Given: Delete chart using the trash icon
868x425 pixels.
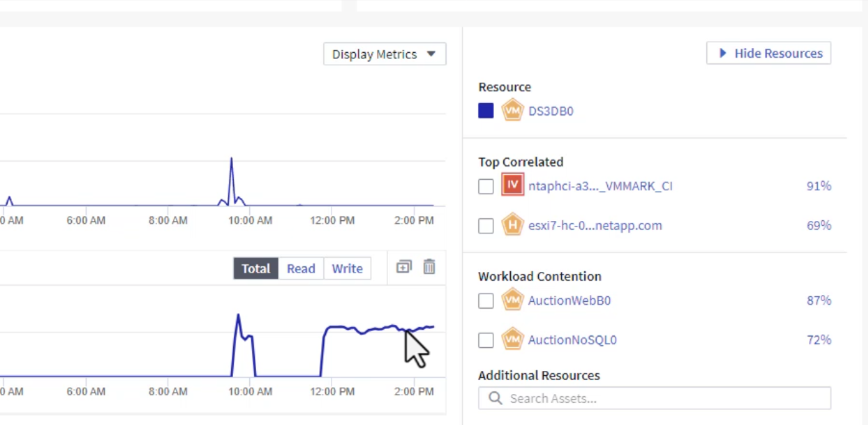Looking at the screenshot, I should [x=429, y=267].
